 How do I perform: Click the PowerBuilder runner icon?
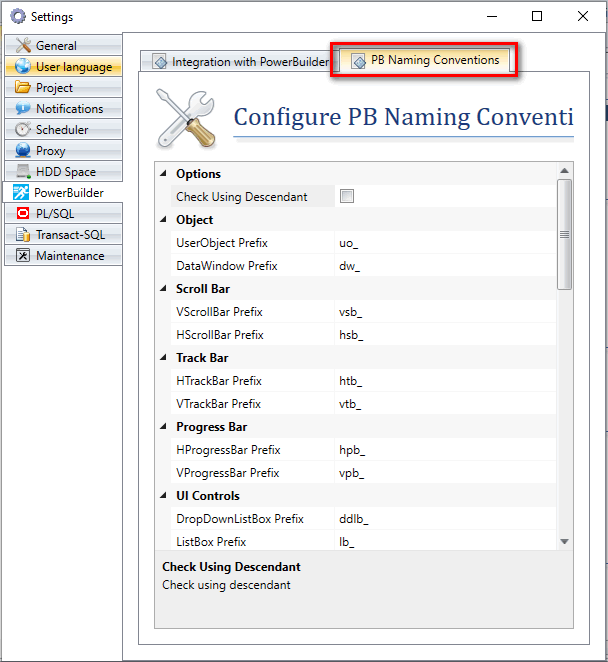(x=21, y=193)
